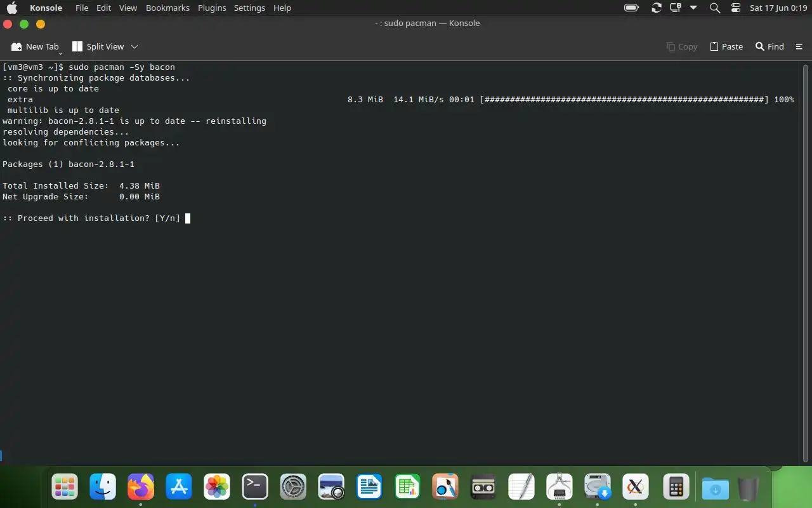Open System Preferences gear in dock
Viewport: 812px width, 508px height.
point(293,487)
